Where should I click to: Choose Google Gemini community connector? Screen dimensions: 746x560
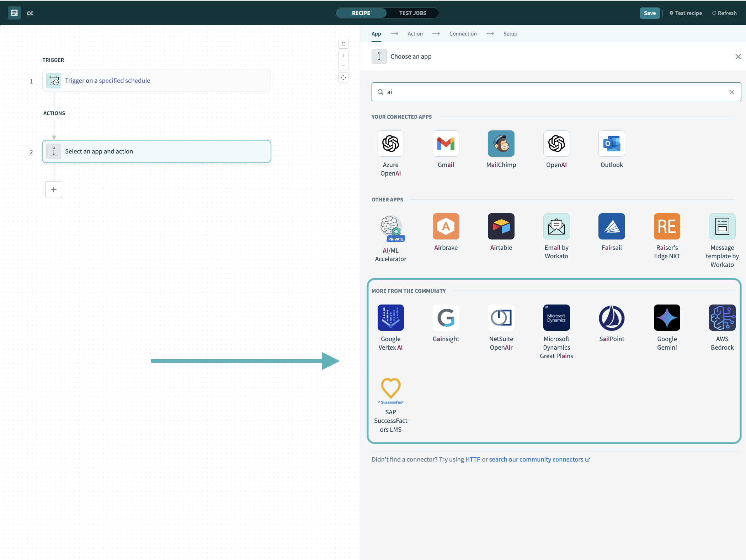click(667, 318)
